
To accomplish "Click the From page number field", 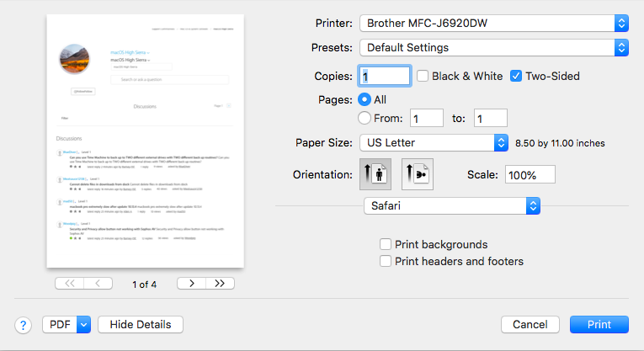I will tap(426, 118).
